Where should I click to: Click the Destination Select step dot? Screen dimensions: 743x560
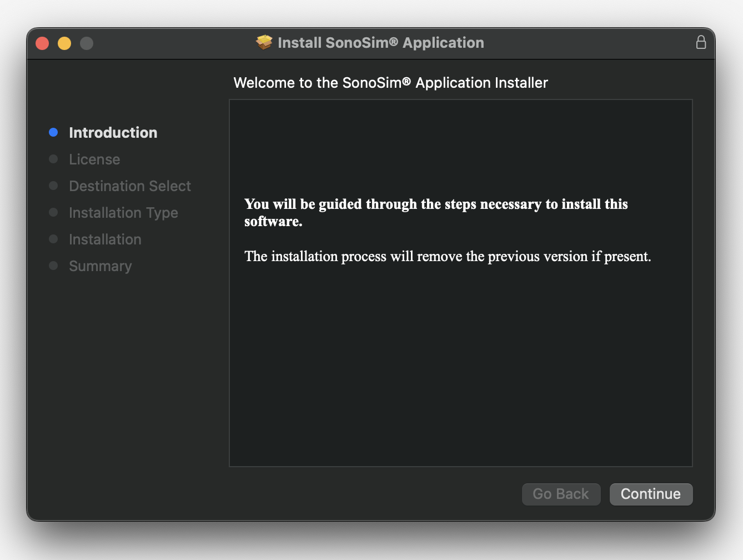(x=53, y=186)
